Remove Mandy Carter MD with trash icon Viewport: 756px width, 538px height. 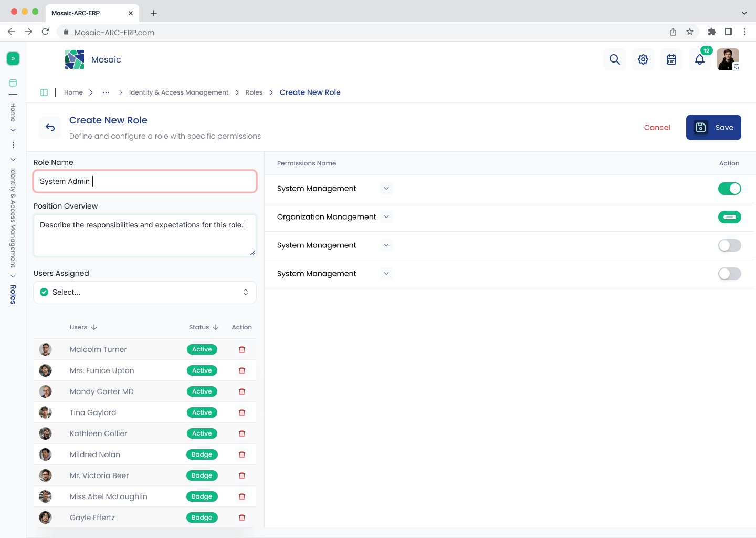point(242,391)
